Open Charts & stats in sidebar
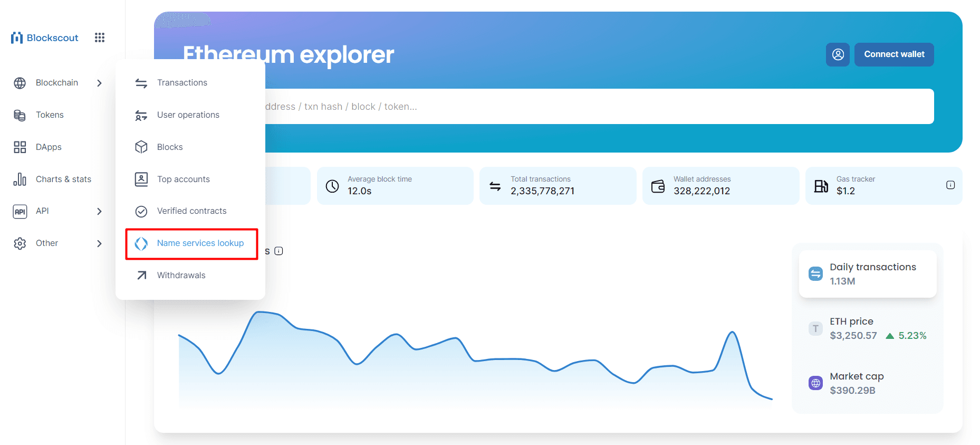Screen dimensions: 980x445 pos(63,179)
